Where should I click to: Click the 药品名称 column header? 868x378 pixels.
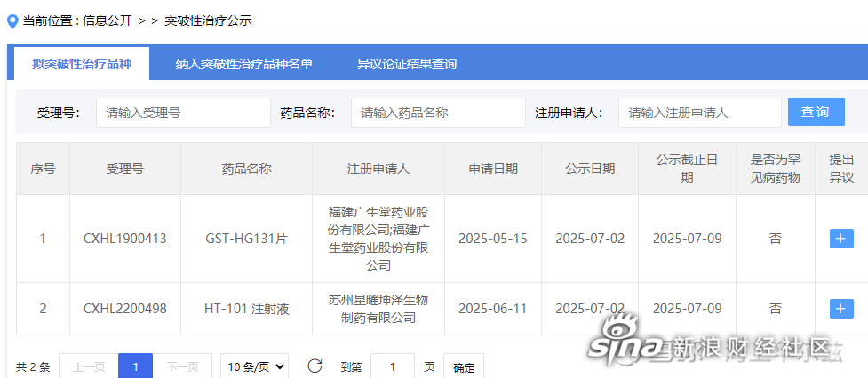tap(246, 169)
